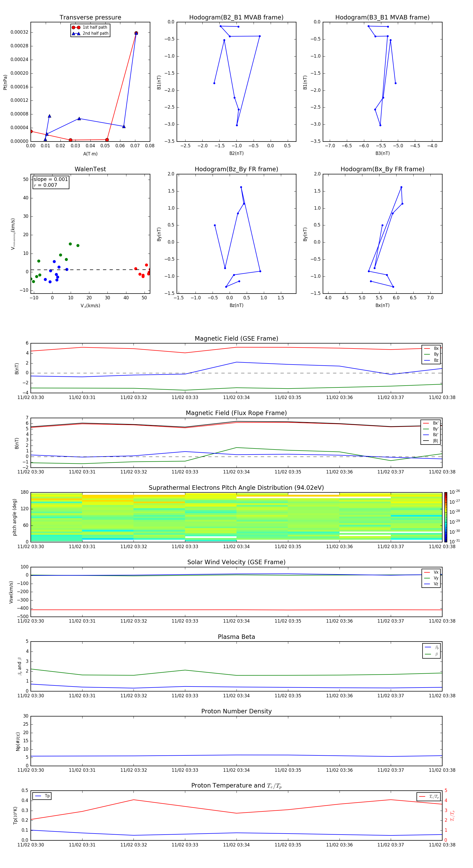Click the "Plasma Beta" chart title
The height and width of the screenshot is (868, 473).
coord(236,637)
